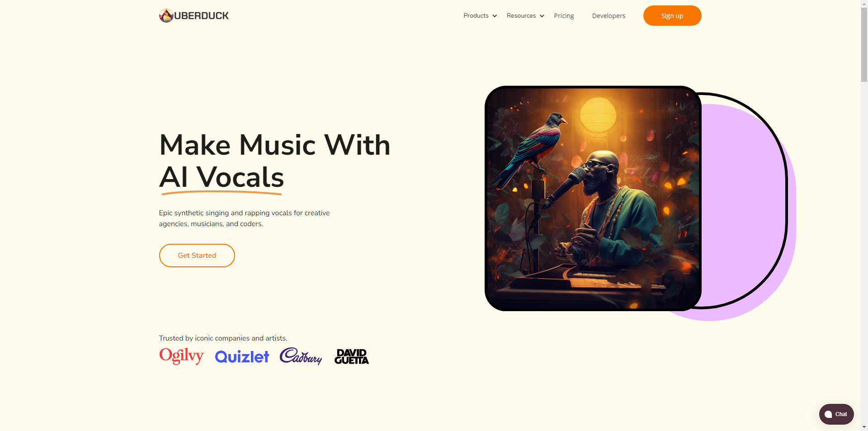Click the Quizlet logo
This screenshot has height=431, width=868.
(x=242, y=357)
